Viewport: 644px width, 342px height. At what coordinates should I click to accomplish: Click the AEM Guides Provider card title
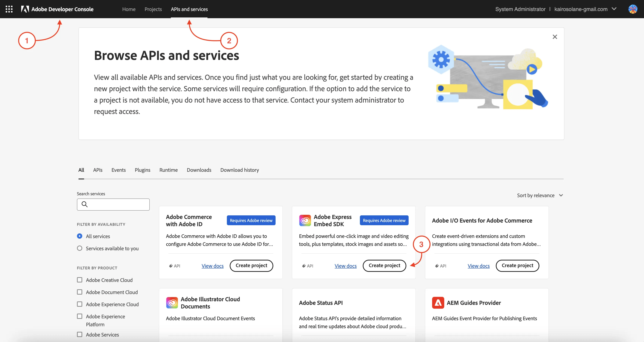click(474, 303)
